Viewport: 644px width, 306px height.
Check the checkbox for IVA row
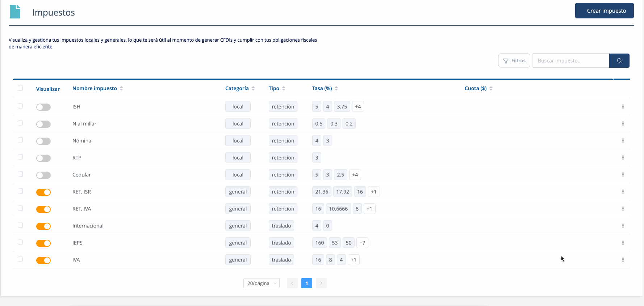point(20,259)
